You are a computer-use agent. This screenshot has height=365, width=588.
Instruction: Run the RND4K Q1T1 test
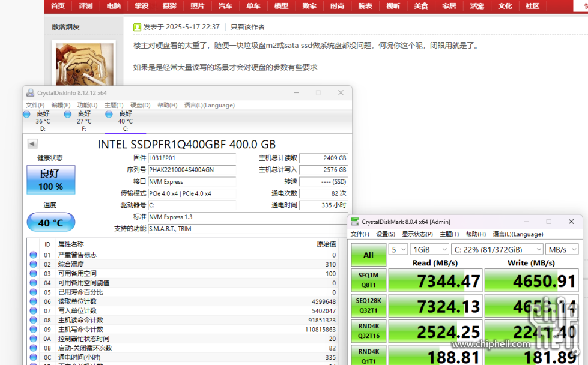pos(368,355)
